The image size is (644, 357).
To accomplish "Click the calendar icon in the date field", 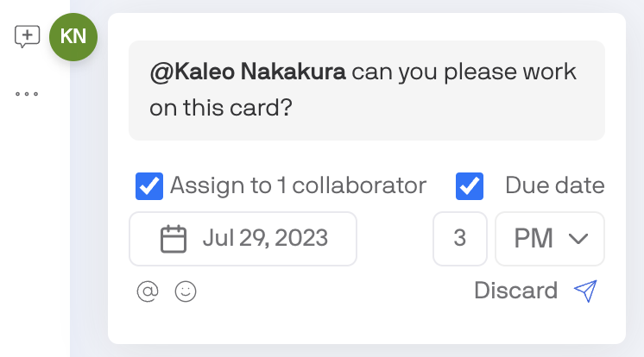I will pos(174,238).
